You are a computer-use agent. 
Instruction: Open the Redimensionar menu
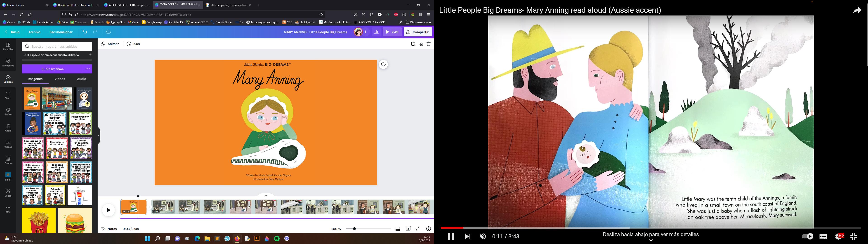click(61, 32)
